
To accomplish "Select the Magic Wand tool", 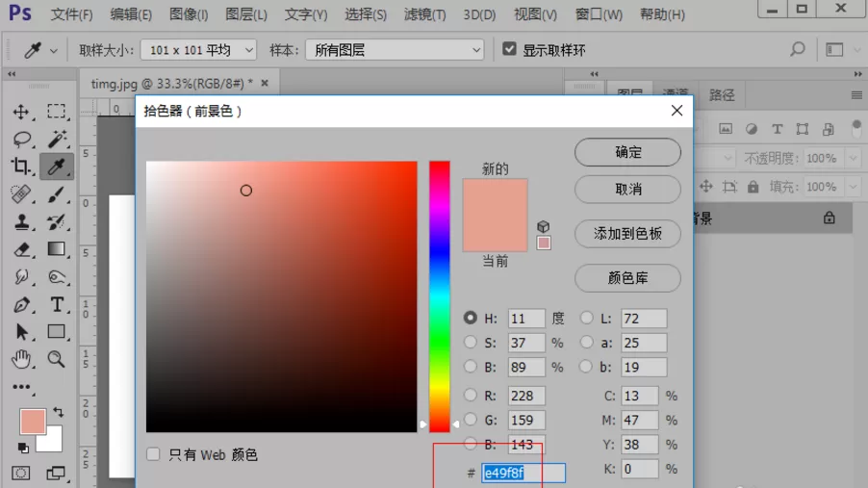I will tap(57, 139).
